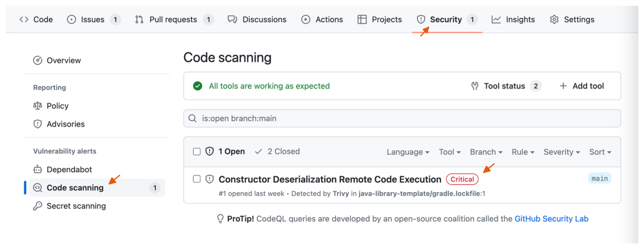Image resolution: width=644 pixels, height=249 pixels.
Task: Click the Add tool button
Action: tap(582, 86)
